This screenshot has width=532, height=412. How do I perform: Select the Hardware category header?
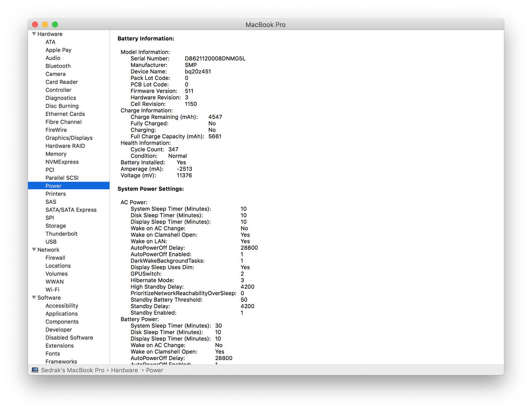click(50, 34)
